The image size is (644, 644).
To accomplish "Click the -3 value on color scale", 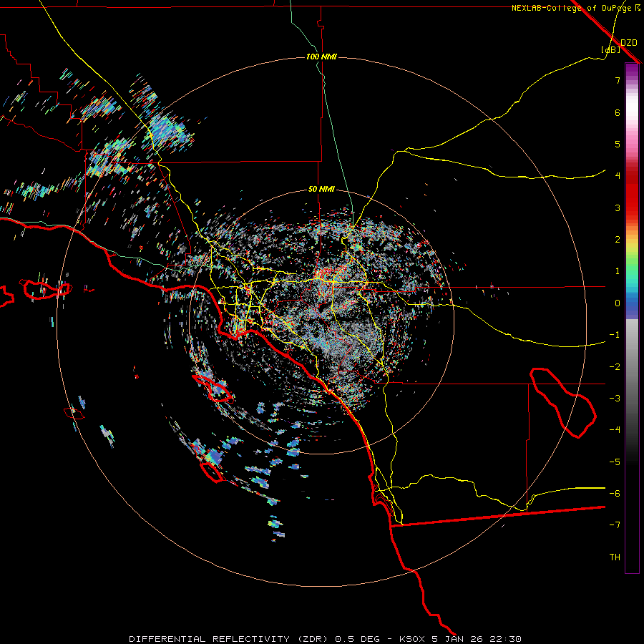I will 615,399.
